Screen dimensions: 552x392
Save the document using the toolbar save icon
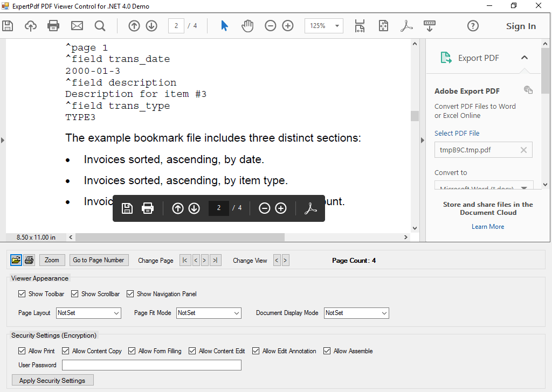coord(8,26)
